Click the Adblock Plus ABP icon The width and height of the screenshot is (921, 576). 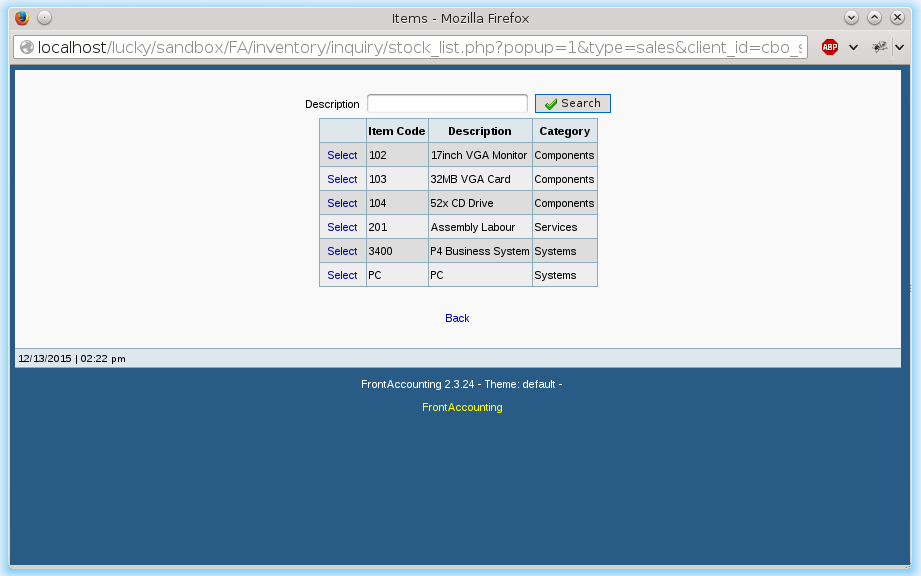[829, 47]
